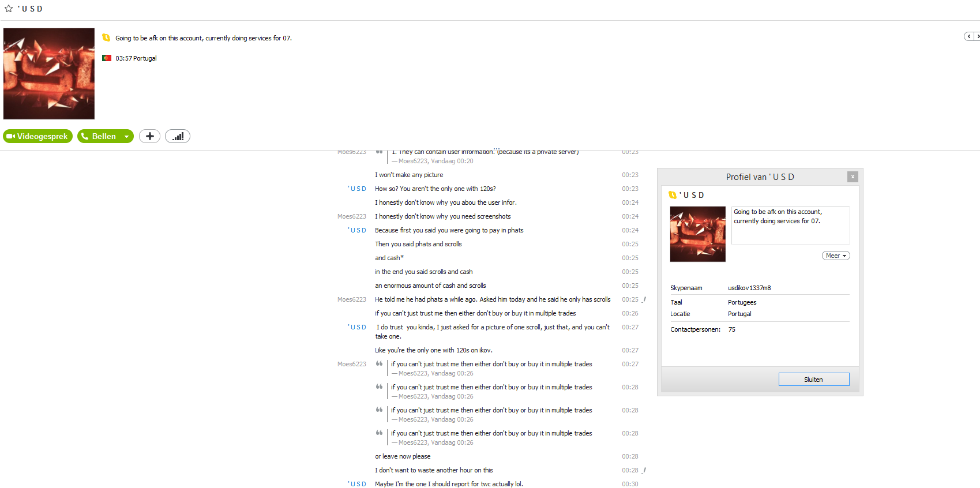Click quote icon of the 00:27 quoted message
This screenshot has width=980, height=488.
379,363
